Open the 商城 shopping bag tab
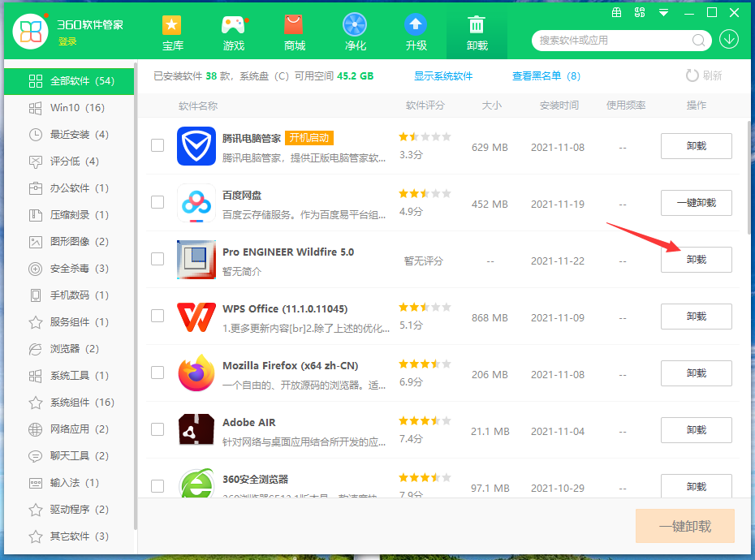Screen dimensions: 755x560 coord(294,32)
